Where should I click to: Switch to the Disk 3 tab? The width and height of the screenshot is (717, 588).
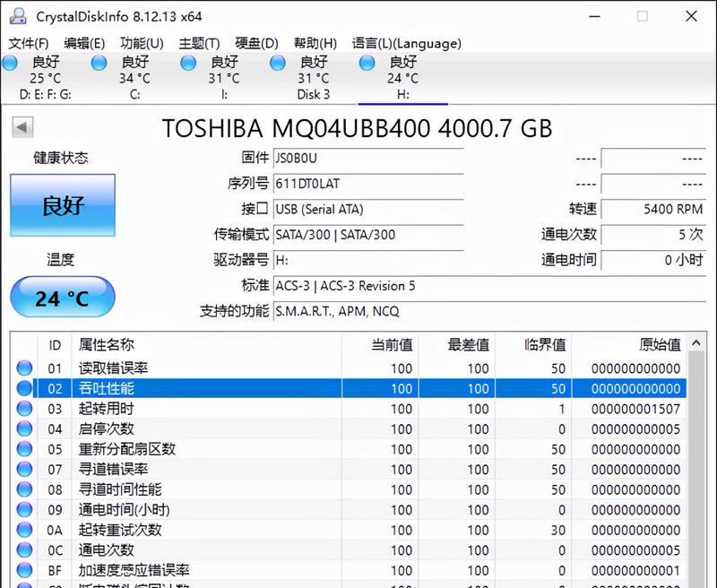coord(313,78)
